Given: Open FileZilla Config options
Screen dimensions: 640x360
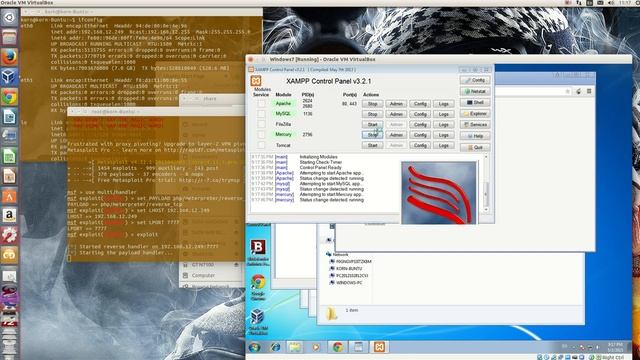Looking at the screenshot, I should pos(420,124).
